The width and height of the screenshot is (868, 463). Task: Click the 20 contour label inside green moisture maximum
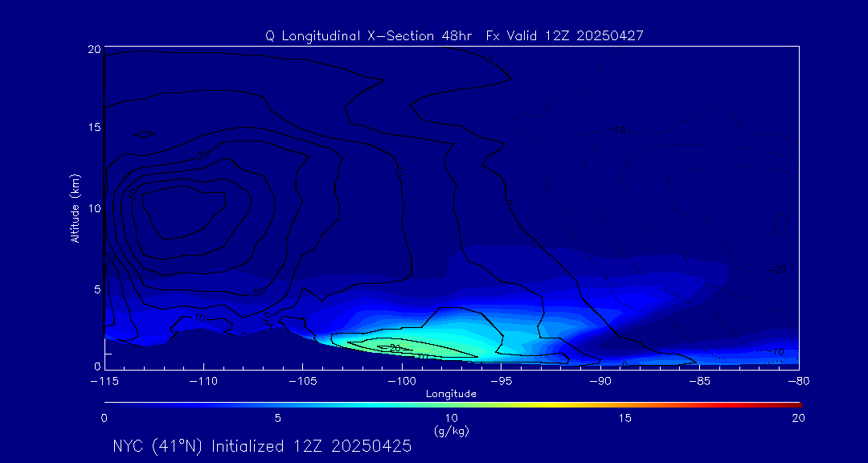pos(395,348)
